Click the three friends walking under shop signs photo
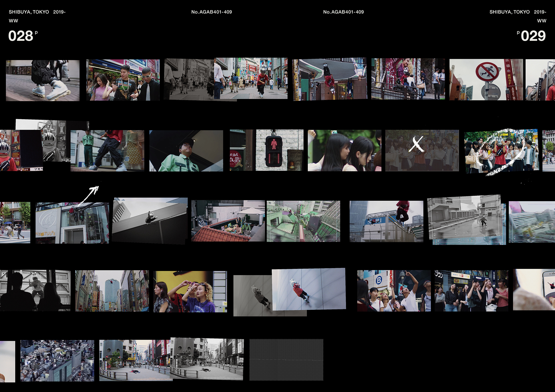This screenshot has width=555, height=392. click(x=123, y=80)
